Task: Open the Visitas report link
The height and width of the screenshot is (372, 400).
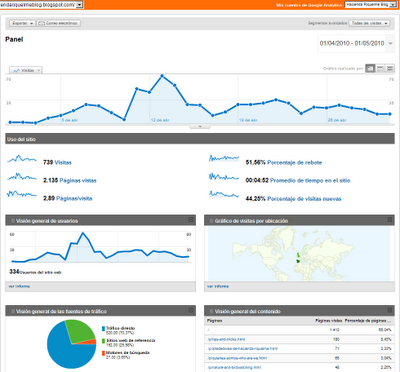Action: click(x=63, y=163)
